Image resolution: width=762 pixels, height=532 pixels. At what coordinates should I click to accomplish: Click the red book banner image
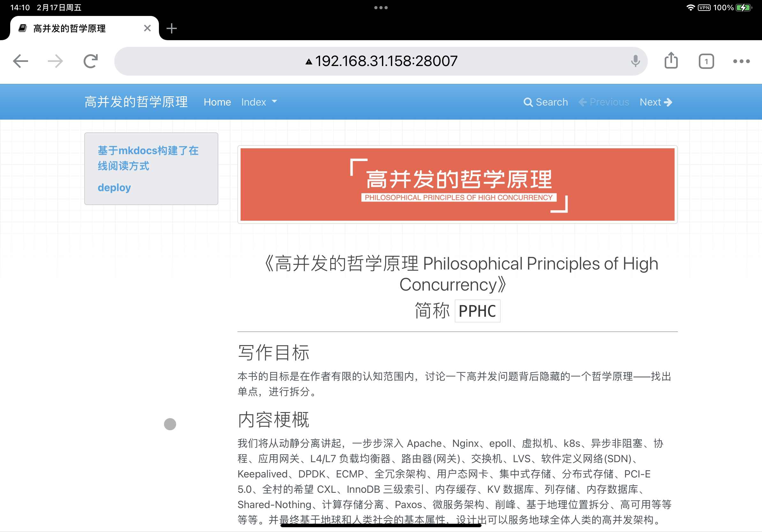(x=457, y=184)
